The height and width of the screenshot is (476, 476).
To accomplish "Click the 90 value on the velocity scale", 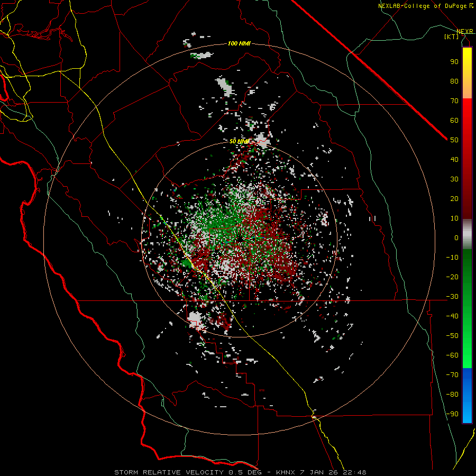I will tap(454, 62).
